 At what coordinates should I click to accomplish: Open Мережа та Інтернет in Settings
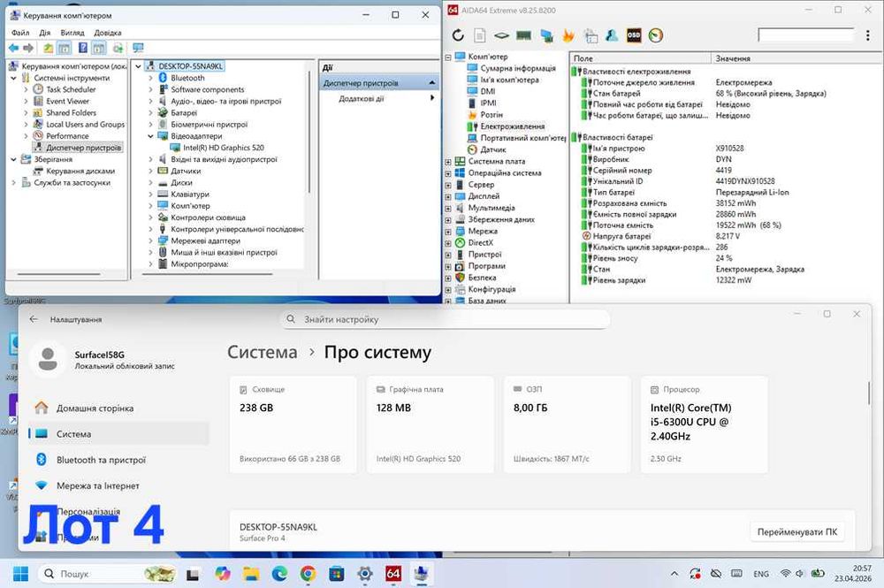[119, 485]
